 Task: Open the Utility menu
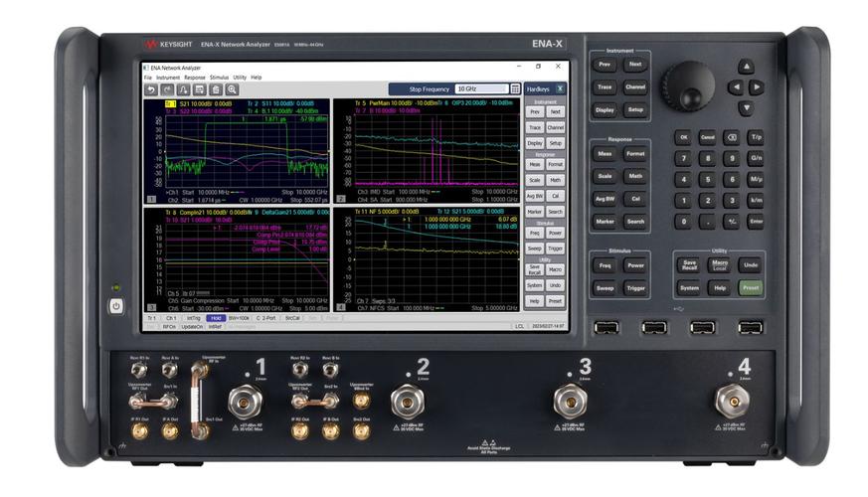click(240, 78)
